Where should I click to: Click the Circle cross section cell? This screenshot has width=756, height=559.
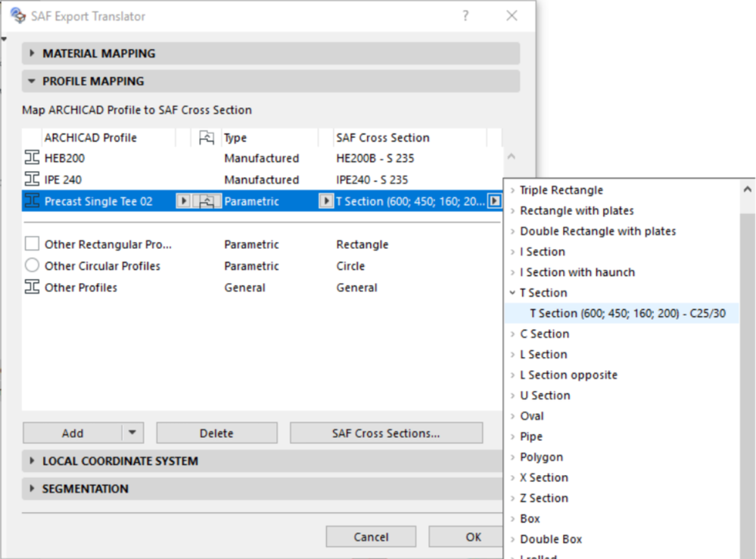[x=350, y=266]
